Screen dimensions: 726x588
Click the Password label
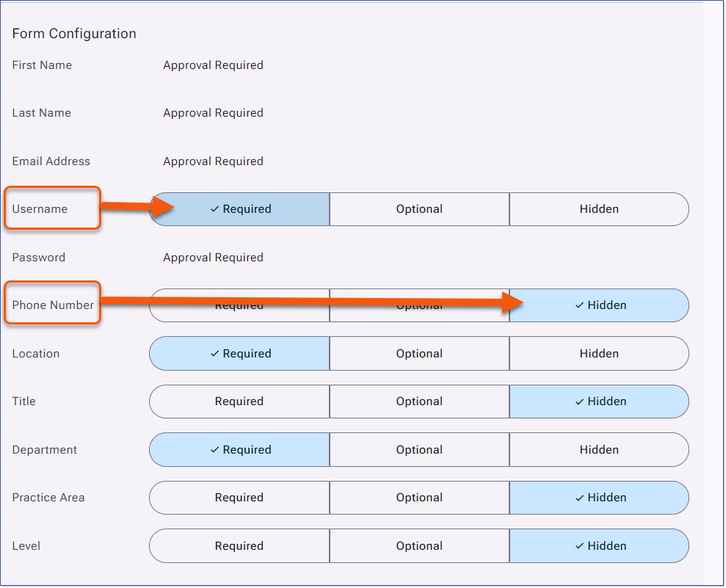(x=39, y=258)
